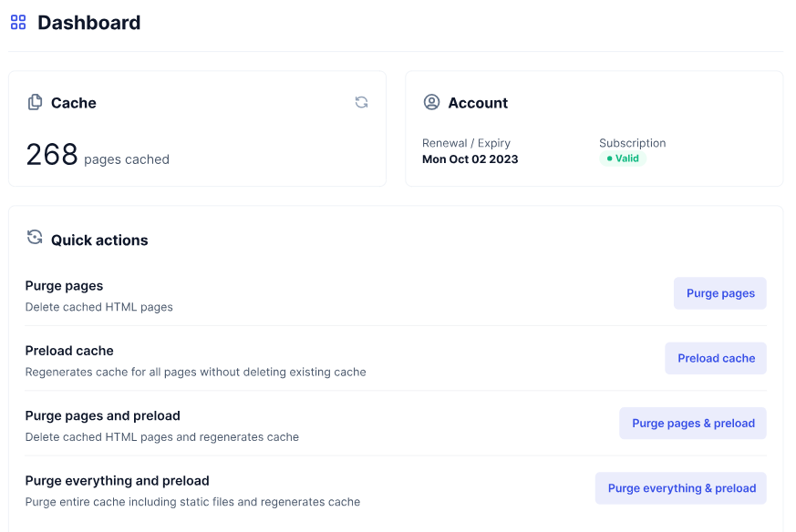The image size is (796, 532).
Task: Click the Cache card title
Action: click(72, 102)
